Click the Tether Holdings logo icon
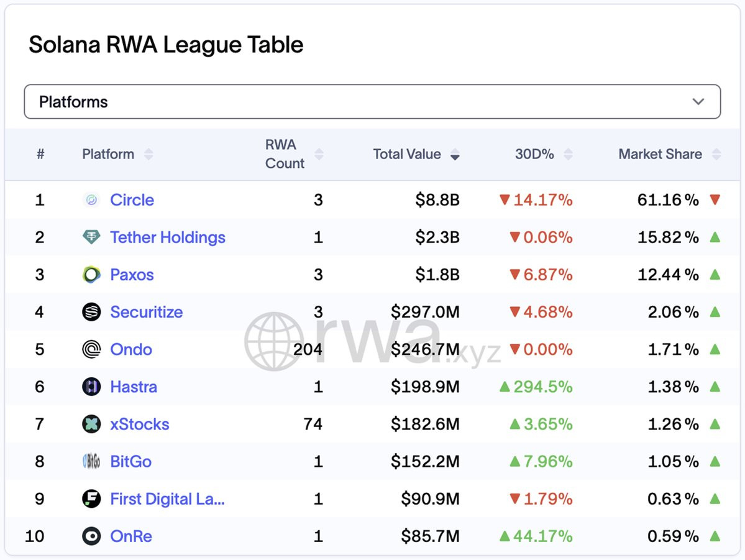Screen dimensions: 745x560 (x=91, y=237)
